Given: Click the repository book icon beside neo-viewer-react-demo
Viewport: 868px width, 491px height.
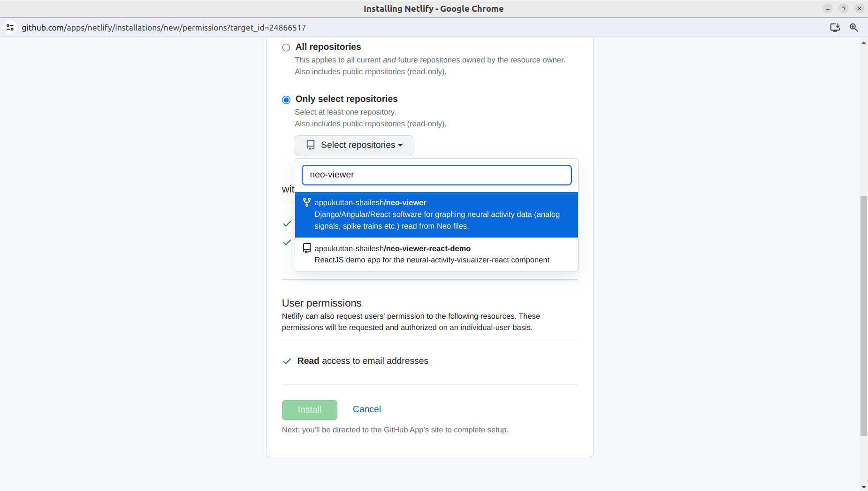Looking at the screenshot, I should tap(307, 248).
